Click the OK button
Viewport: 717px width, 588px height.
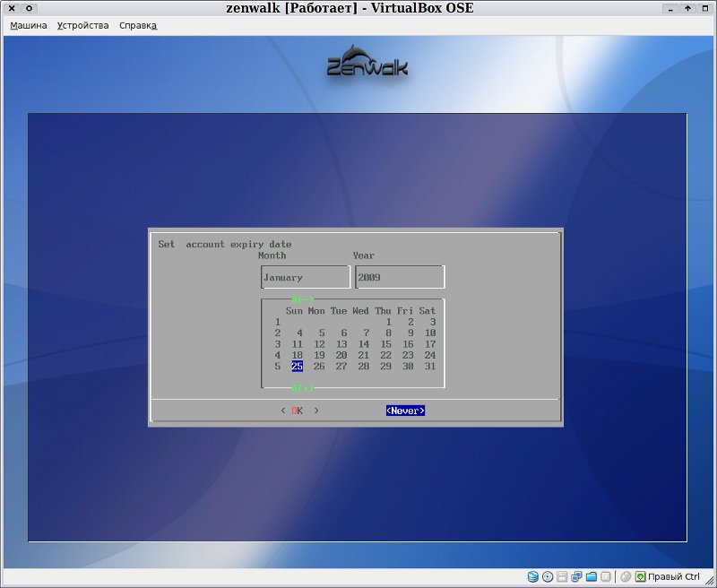tap(299, 411)
